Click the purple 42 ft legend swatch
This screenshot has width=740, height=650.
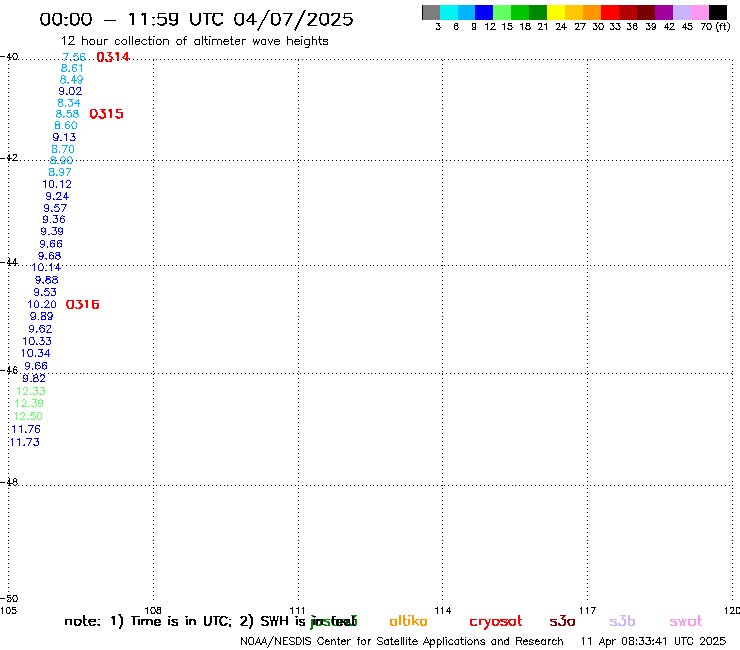coord(664,12)
